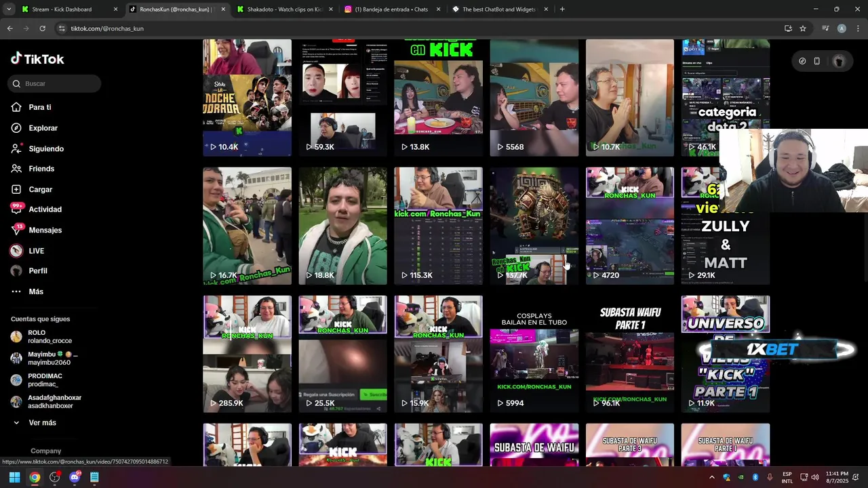Click the TikTok logo
The height and width of the screenshot is (488, 868).
point(37,59)
